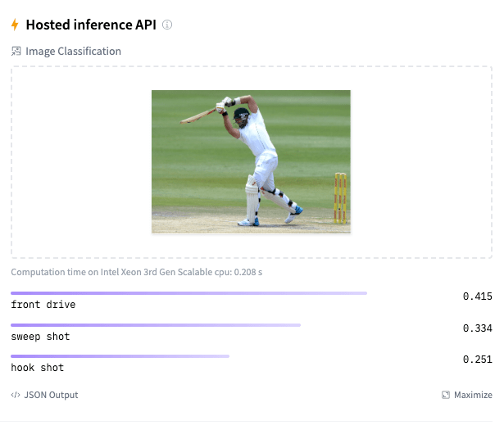Click the Maximize expand icon

[446, 395]
